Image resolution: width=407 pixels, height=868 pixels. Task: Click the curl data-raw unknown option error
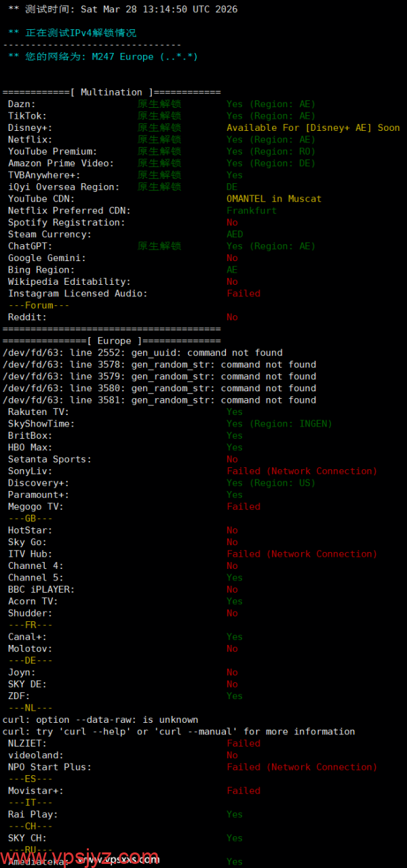click(100, 719)
